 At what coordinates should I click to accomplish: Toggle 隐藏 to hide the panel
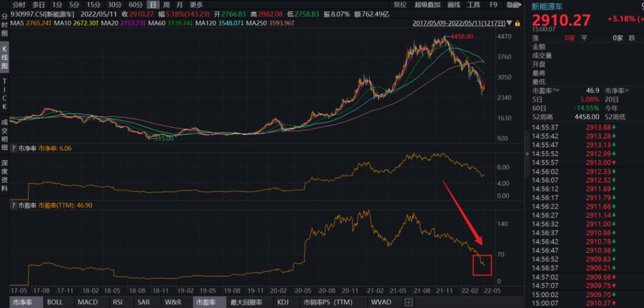click(x=514, y=4)
